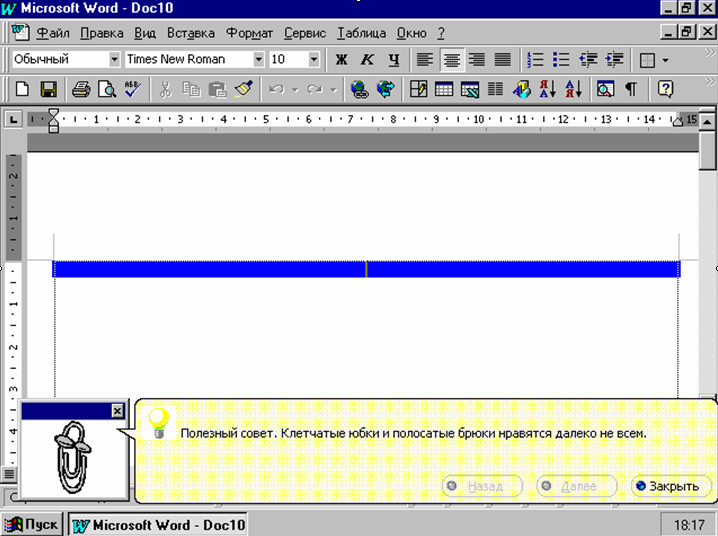Run the spelling check icon

click(x=132, y=89)
